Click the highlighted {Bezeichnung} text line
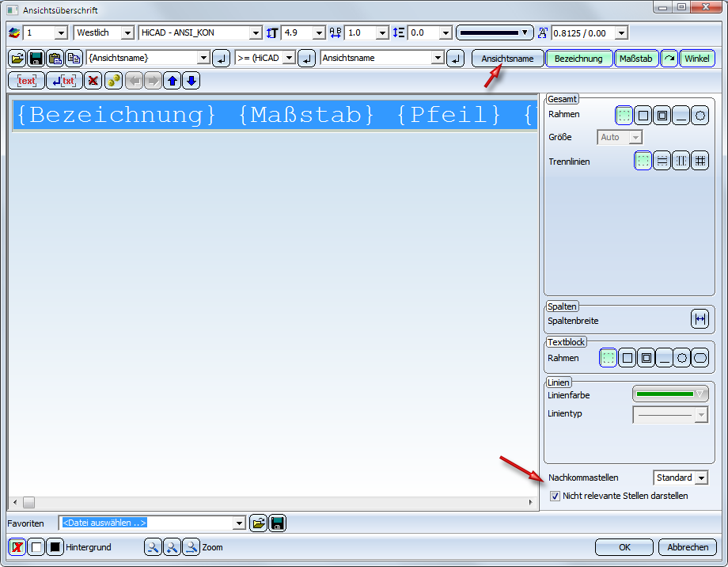This screenshot has height=567, width=728. pyautogui.click(x=275, y=115)
